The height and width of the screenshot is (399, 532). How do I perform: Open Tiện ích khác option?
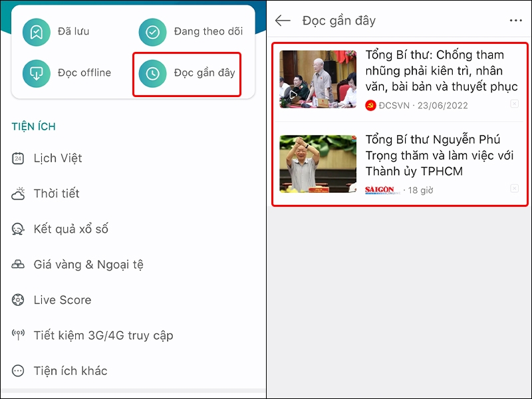[x=70, y=371]
